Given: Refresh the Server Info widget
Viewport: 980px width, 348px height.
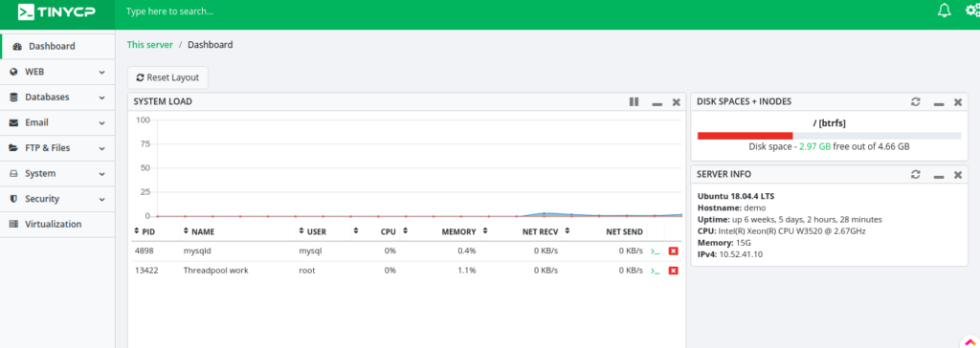Looking at the screenshot, I should point(916,174).
